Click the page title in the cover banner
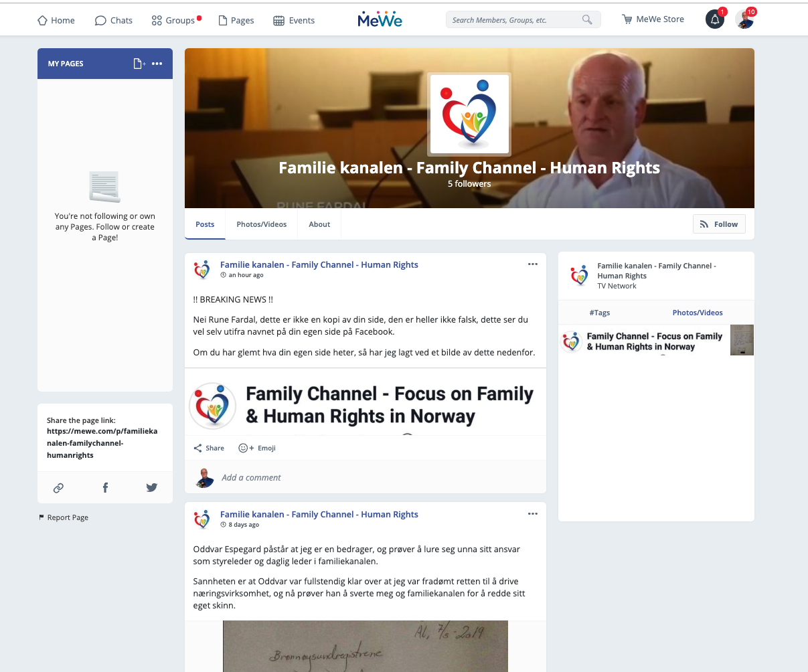The image size is (808, 672). (x=469, y=167)
